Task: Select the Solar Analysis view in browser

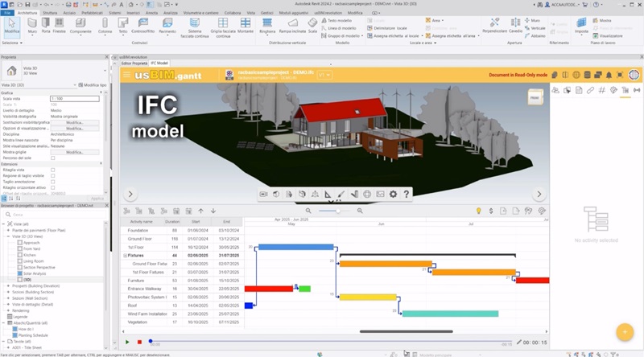Action: tap(35, 273)
